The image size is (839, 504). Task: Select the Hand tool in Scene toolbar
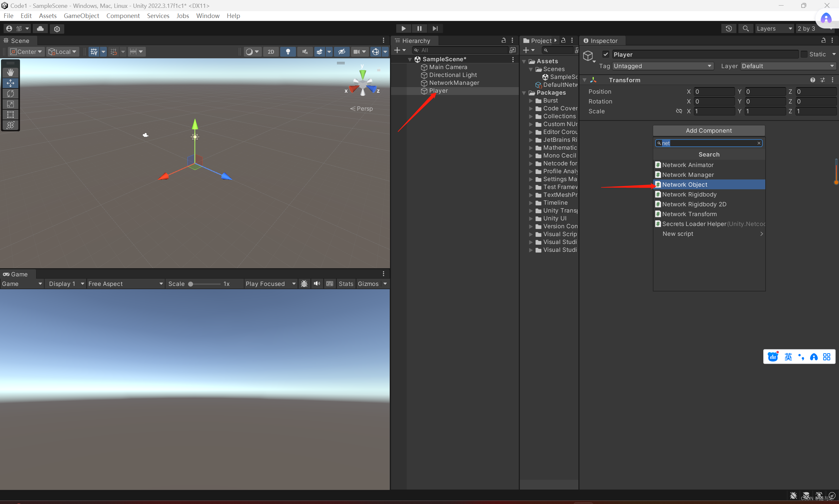[10, 72]
